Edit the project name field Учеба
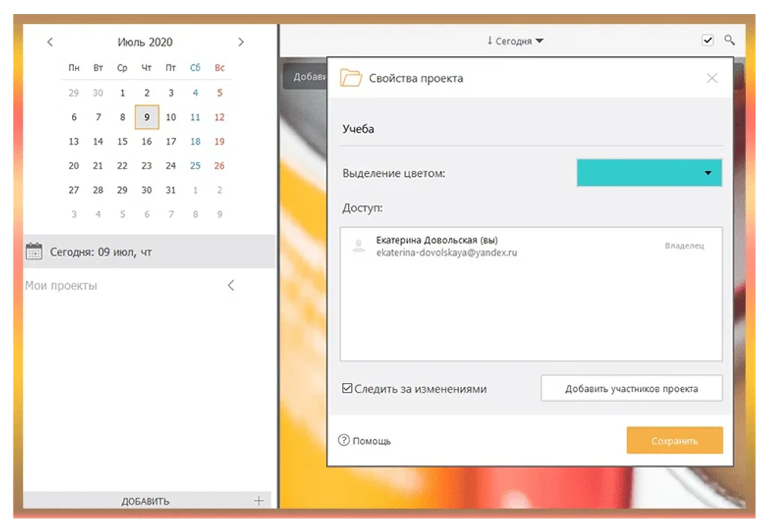This screenshot has width=768, height=532. (x=531, y=129)
